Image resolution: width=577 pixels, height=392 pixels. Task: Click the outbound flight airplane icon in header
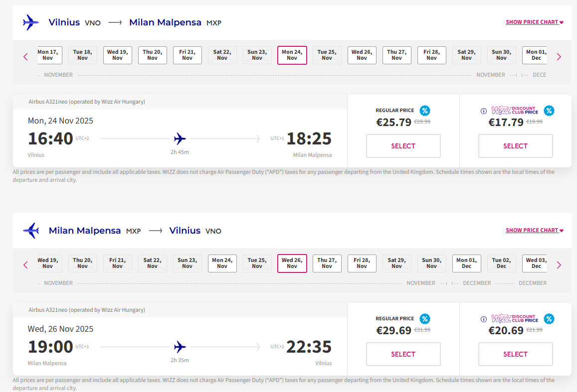[31, 22]
